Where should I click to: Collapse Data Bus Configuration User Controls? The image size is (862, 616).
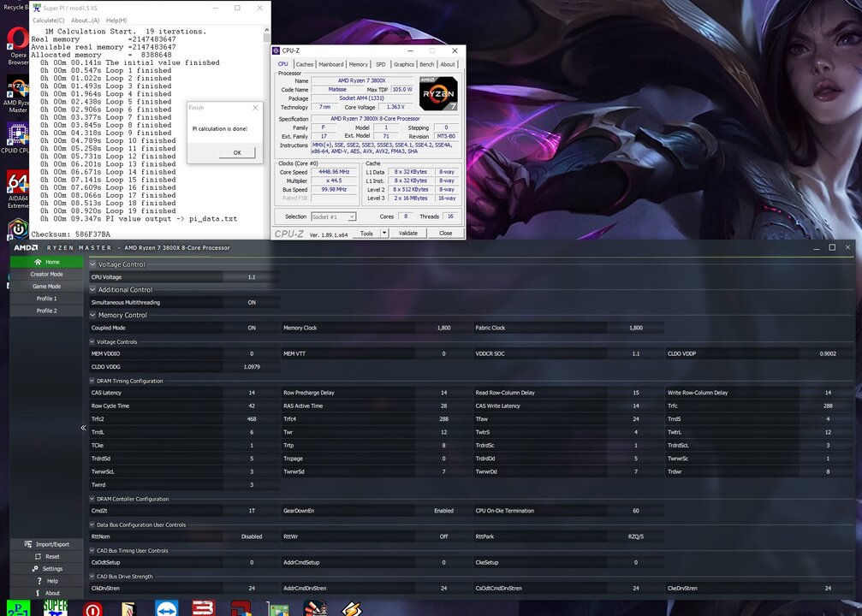click(92, 524)
